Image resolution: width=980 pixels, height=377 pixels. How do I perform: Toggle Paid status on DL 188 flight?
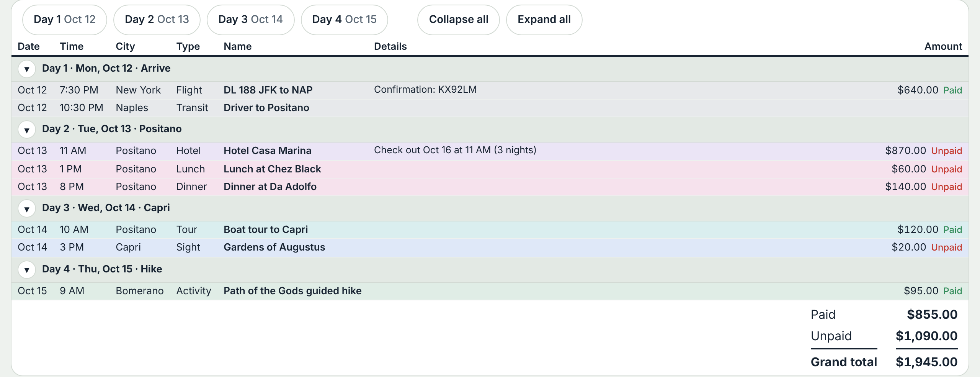(x=953, y=90)
